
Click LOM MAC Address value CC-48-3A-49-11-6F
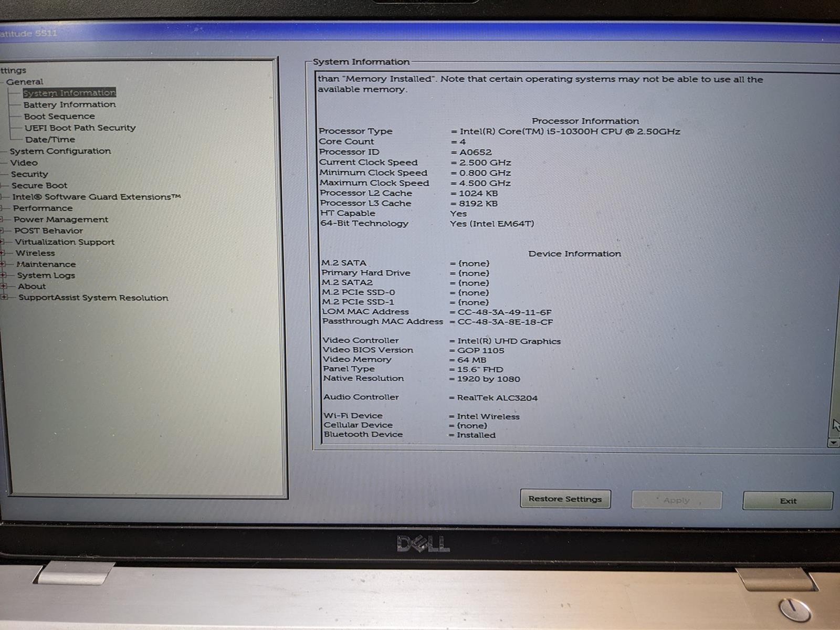tap(505, 312)
